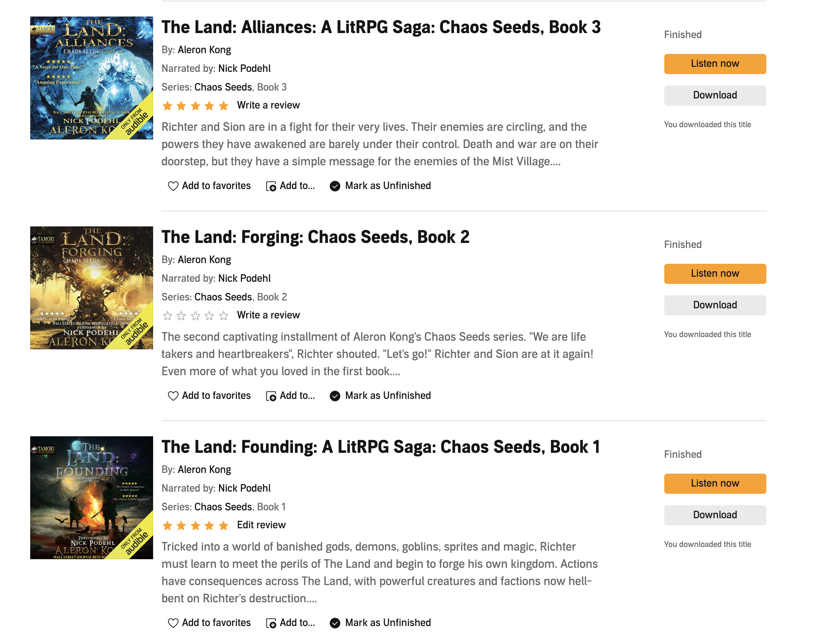Screen dimensions: 821x644
Task: Click Add to collection icon for Alliances
Action: 271,186
